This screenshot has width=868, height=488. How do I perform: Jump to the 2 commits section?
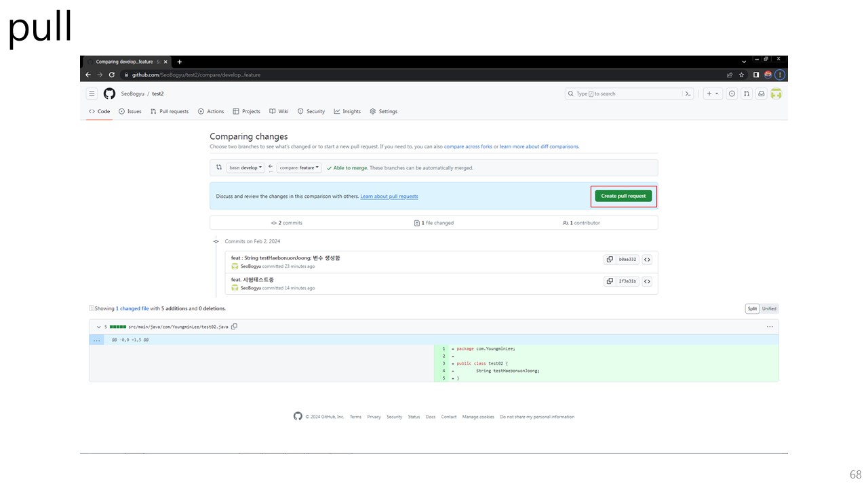click(287, 223)
